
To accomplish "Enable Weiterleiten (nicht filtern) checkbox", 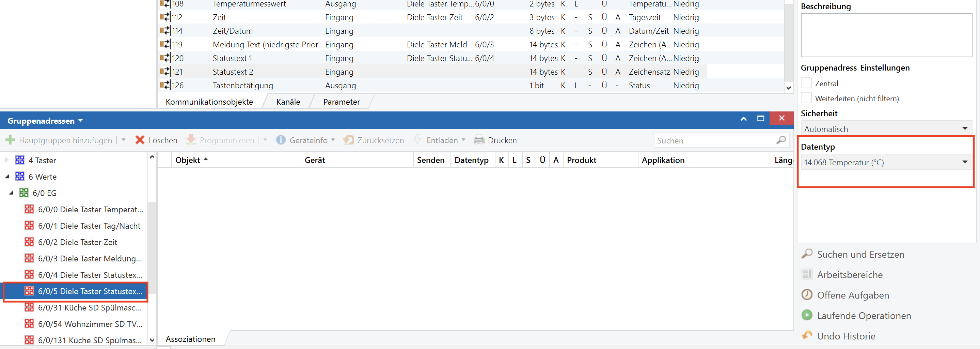I will point(806,98).
